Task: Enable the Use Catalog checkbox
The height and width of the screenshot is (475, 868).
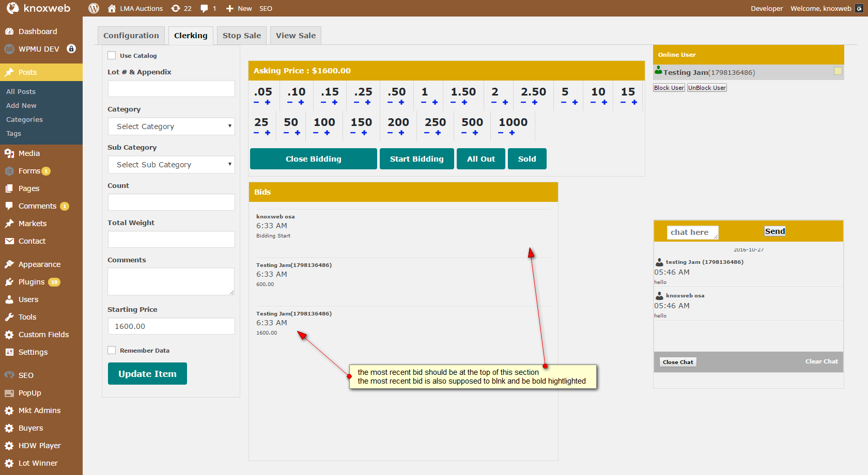Action: click(x=112, y=55)
